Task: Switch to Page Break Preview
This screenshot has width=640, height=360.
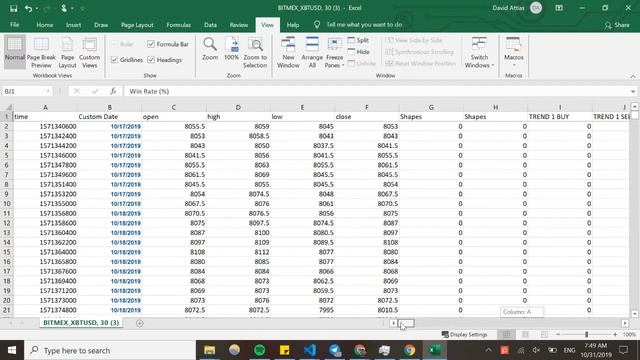Action: (x=41, y=52)
